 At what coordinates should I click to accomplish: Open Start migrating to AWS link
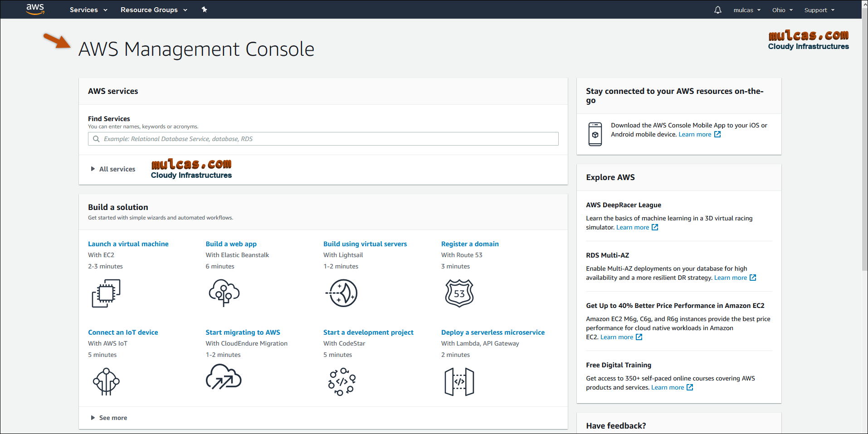point(243,332)
